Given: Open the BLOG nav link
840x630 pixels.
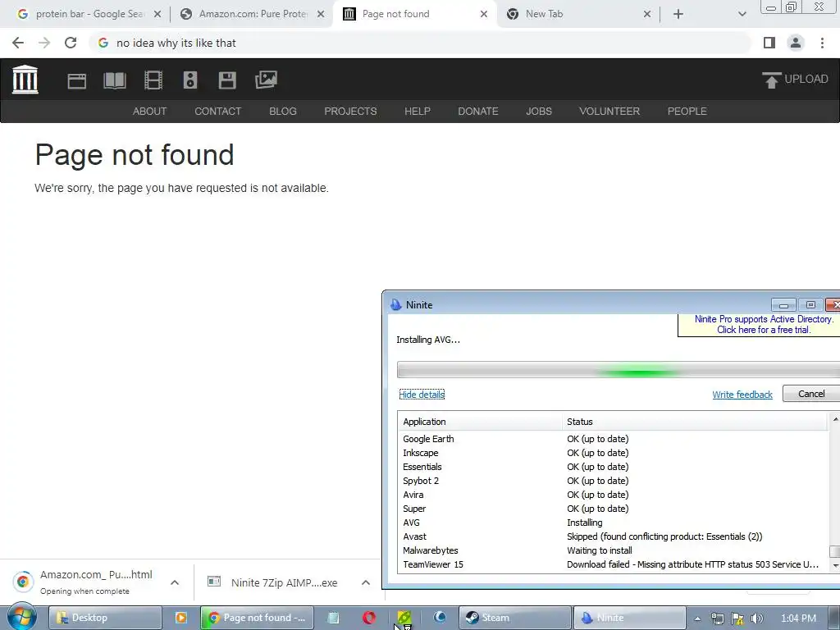Looking at the screenshot, I should (x=283, y=112).
